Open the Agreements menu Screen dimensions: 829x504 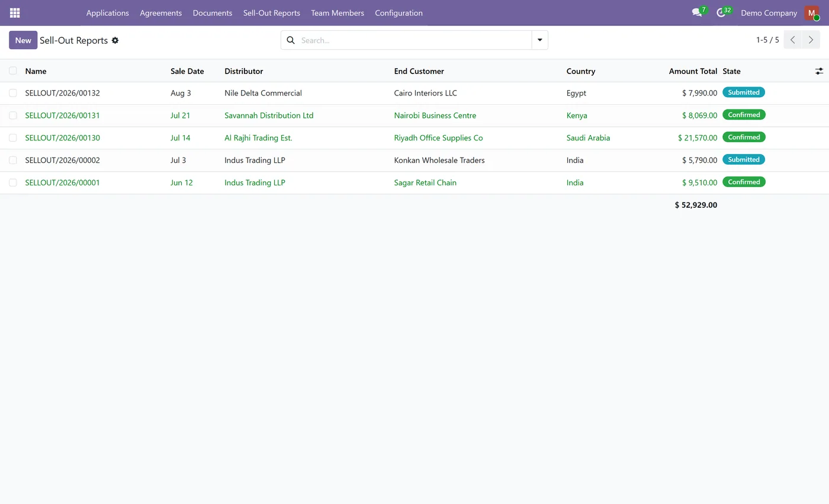[161, 13]
